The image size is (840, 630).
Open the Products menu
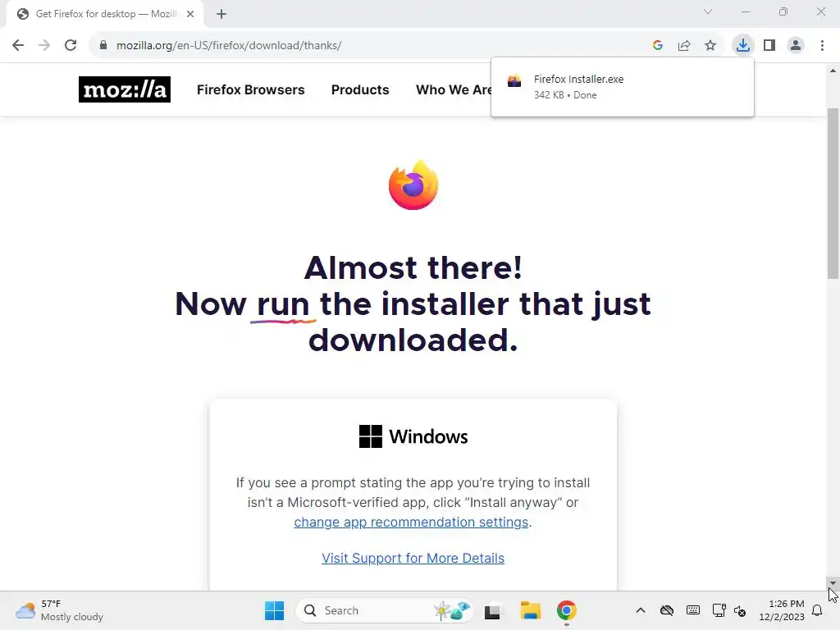360,89
